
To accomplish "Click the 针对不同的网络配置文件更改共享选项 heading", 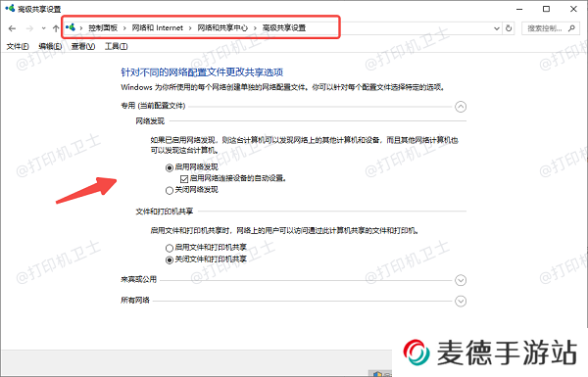I will click(202, 71).
